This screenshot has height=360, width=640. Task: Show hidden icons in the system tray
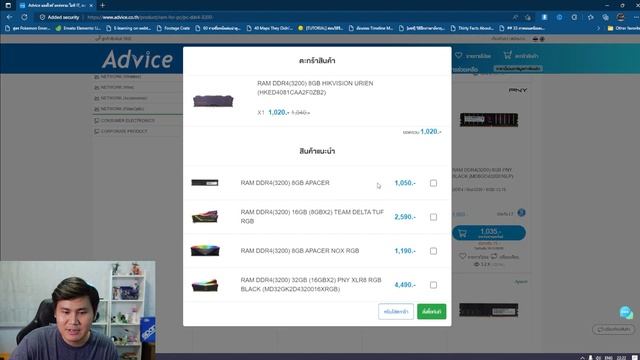coord(582,357)
